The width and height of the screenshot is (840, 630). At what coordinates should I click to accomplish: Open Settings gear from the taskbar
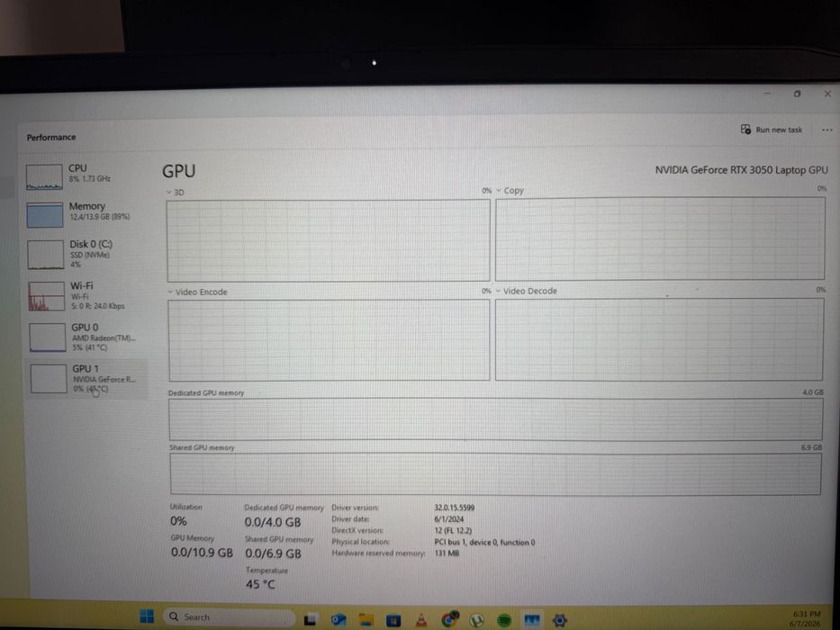click(x=560, y=620)
